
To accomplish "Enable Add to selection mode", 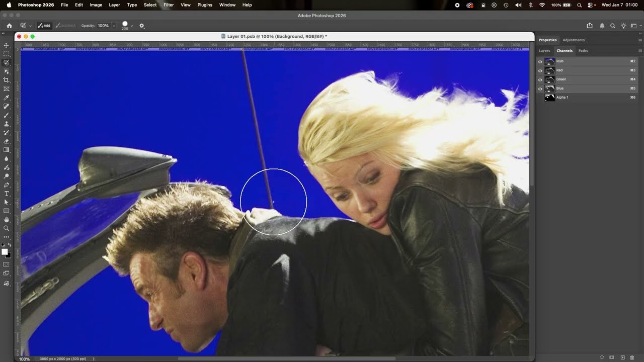I will click(44, 26).
